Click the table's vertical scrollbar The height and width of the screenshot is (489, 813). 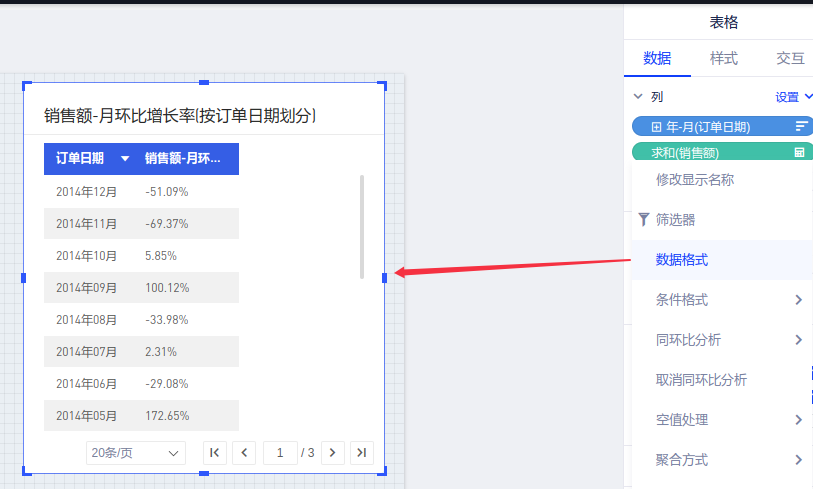[361, 227]
